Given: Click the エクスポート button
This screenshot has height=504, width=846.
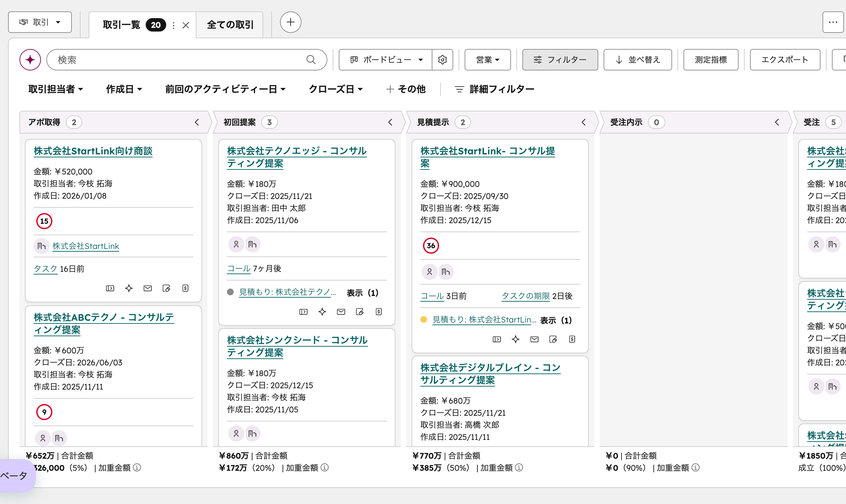Looking at the screenshot, I should tap(785, 60).
